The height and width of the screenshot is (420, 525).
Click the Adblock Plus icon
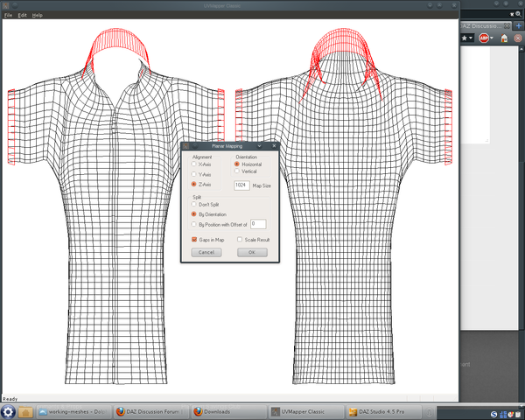pyautogui.click(x=484, y=38)
